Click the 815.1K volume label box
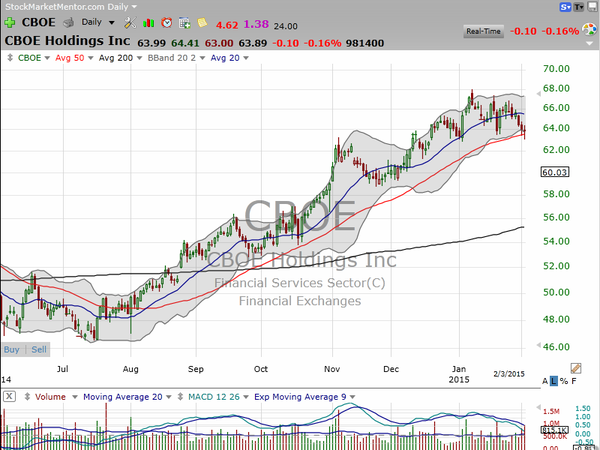This screenshot has height=450, width=600. click(x=555, y=430)
